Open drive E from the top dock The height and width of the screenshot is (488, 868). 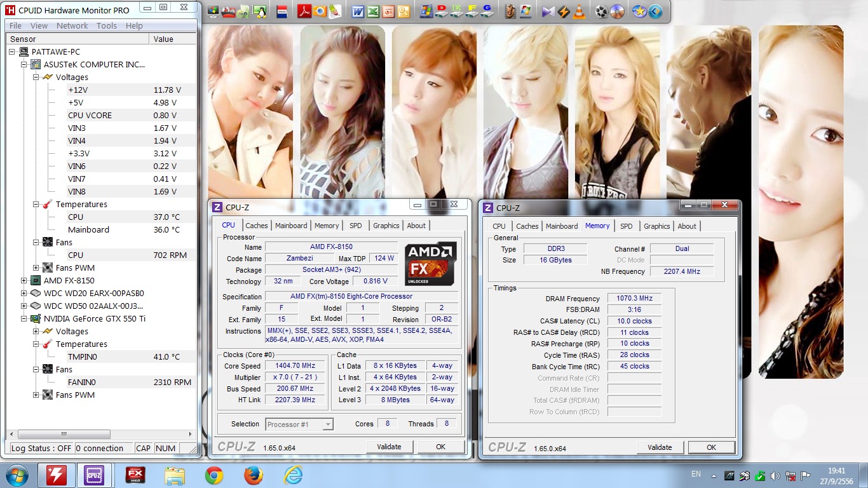[457, 11]
